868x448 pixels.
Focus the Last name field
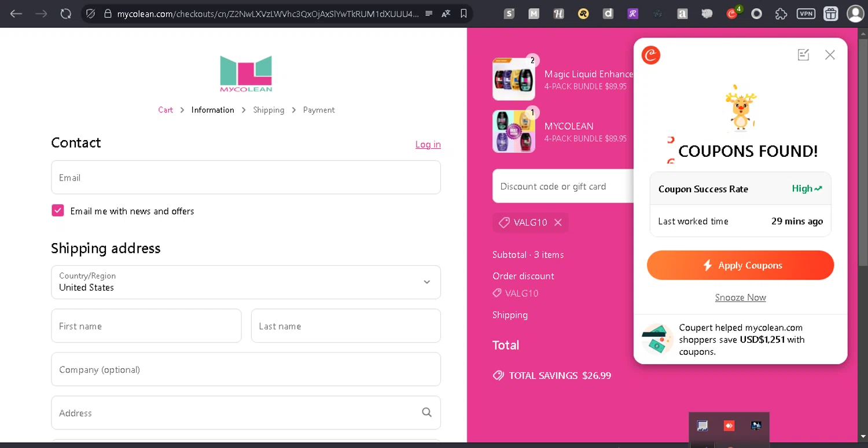346,326
